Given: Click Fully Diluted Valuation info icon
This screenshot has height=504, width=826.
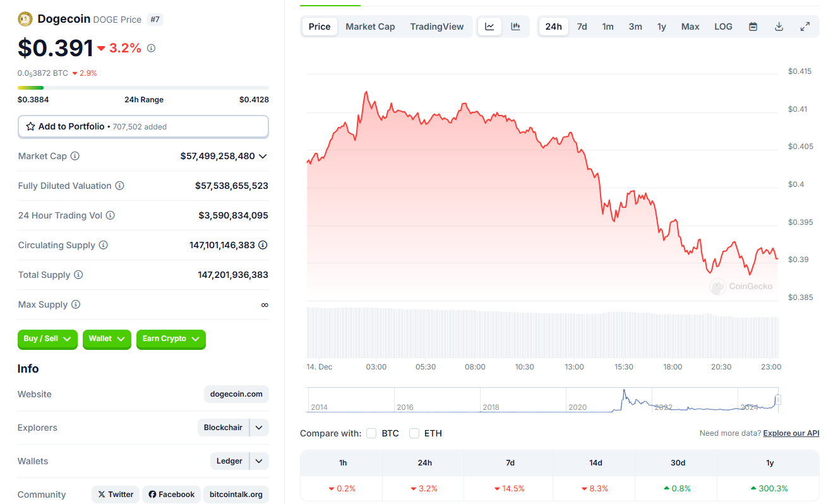Looking at the screenshot, I should click(x=119, y=186).
